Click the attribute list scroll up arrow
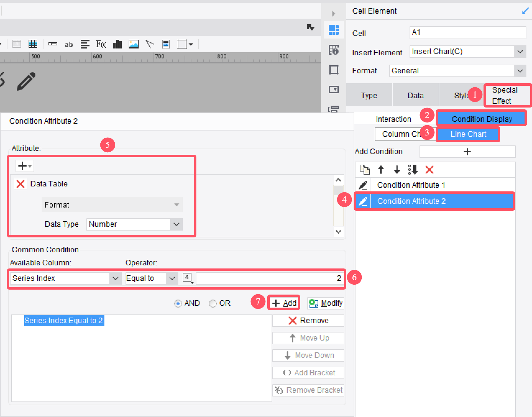Screen dimensions: 532x417 (338, 180)
